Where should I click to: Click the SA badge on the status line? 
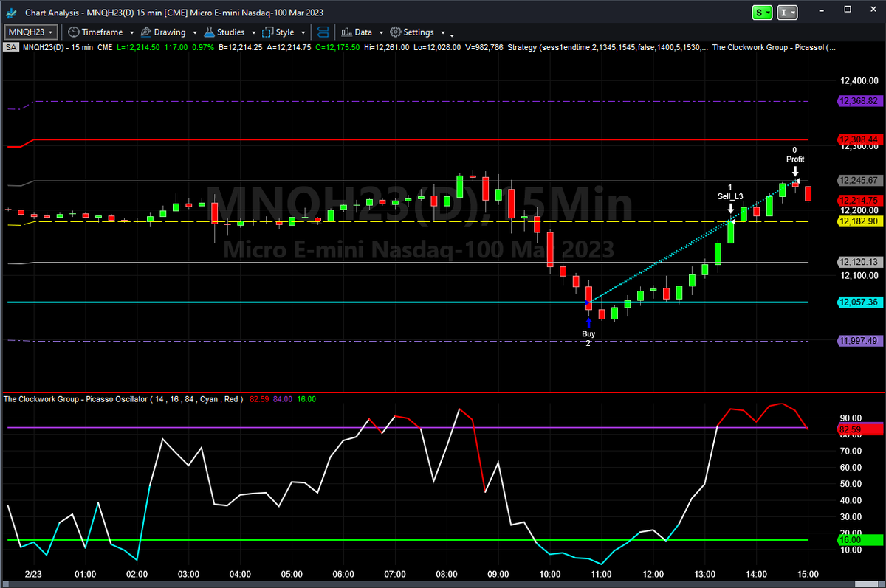[11, 47]
